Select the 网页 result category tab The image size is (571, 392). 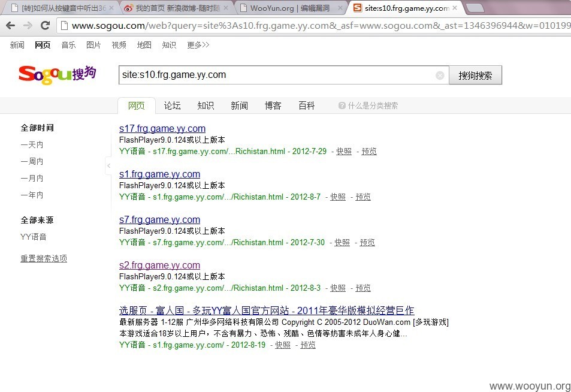137,105
